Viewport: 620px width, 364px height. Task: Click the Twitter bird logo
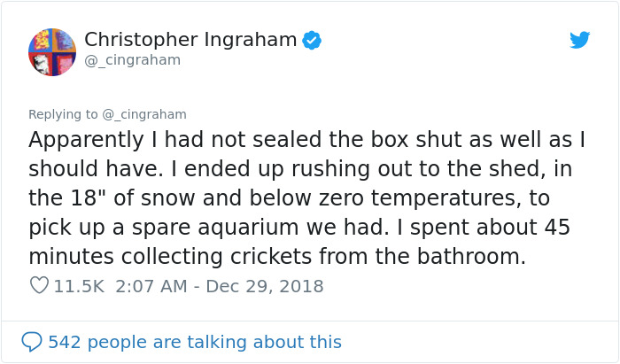coord(579,40)
